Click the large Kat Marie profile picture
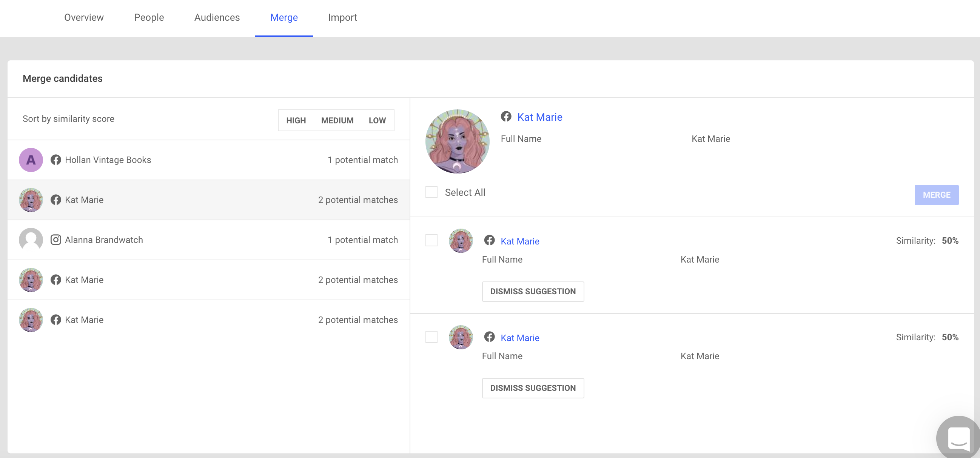 point(457,141)
